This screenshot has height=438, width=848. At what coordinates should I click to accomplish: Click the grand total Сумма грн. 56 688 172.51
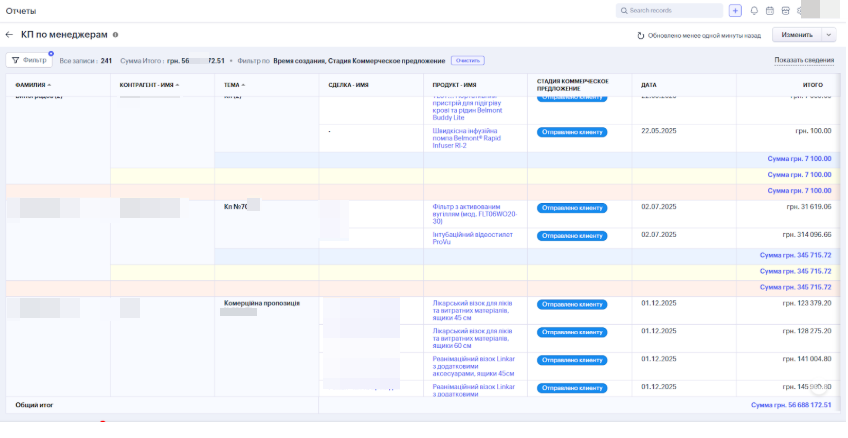791,405
